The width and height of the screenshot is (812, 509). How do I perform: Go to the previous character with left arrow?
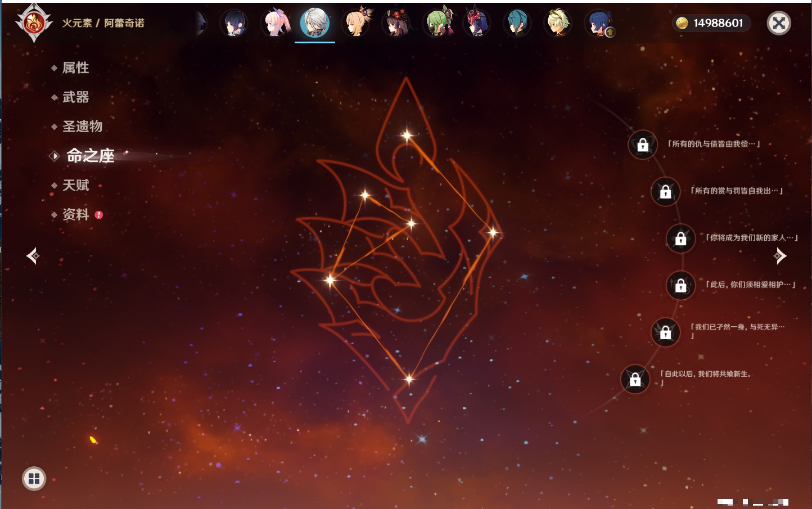pyautogui.click(x=33, y=256)
